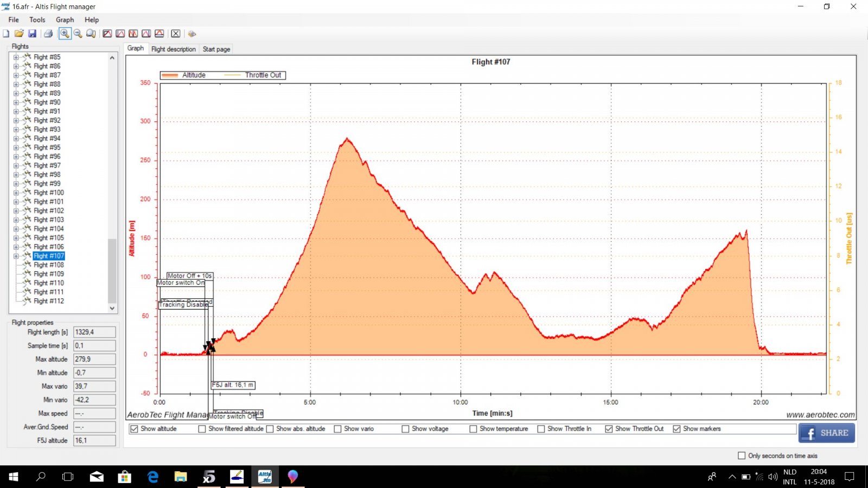Enable Show Throttle In checkbox
The width and height of the screenshot is (868, 488).
click(x=541, y=429)
